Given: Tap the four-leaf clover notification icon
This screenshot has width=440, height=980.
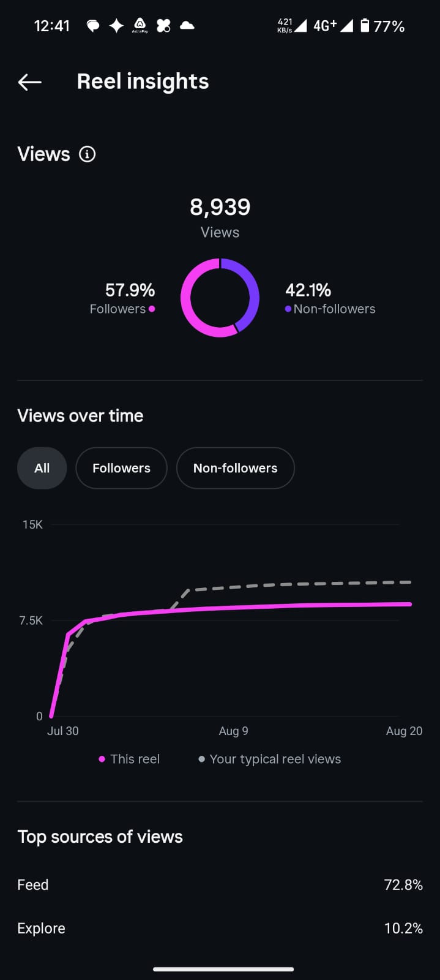Looking at the screenshot, I should [x=163, y=26].
